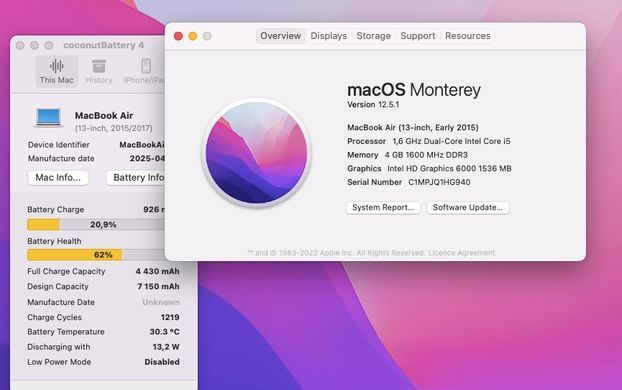Click Design Capacity 7 150 mAh value
This screenshot has height=390, width=622.
click(x=158, y=286)
